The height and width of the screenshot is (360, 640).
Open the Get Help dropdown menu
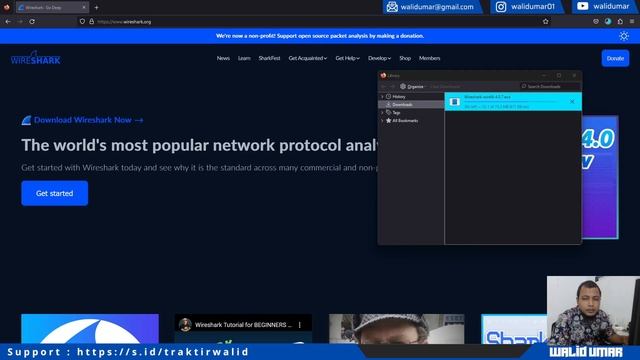(x=347, y=58)
